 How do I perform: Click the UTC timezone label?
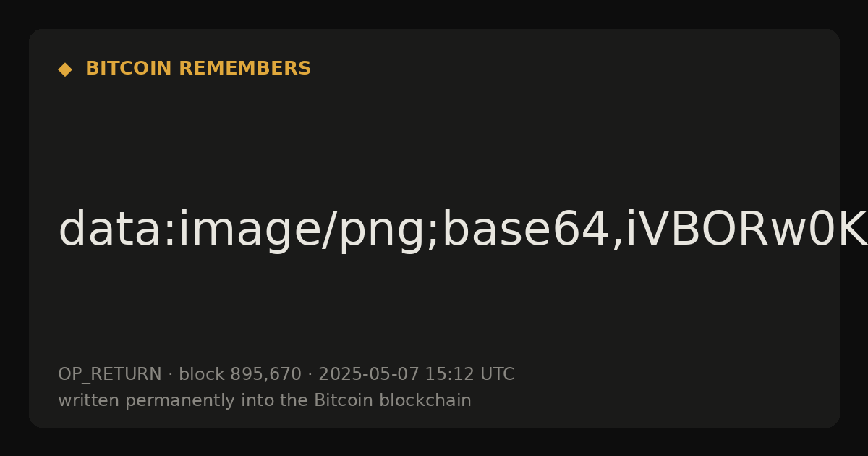click(498, 374)
